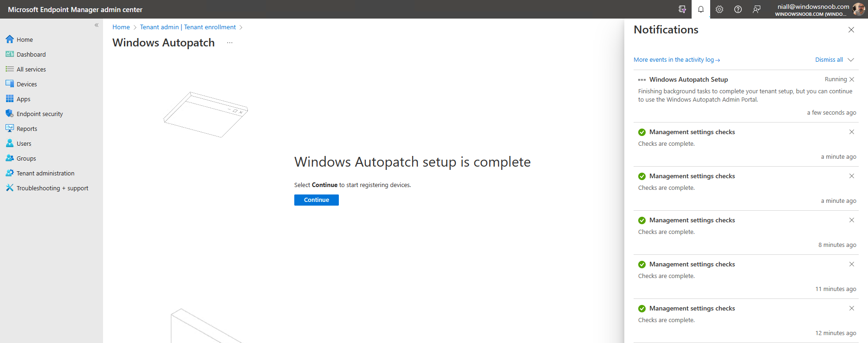The height and width of the screenshot is (343, 868).
Task: Dismiss the Management settings checks notification from 12 minutes ago
Action: pyautogui.click(x=852, y=308)
